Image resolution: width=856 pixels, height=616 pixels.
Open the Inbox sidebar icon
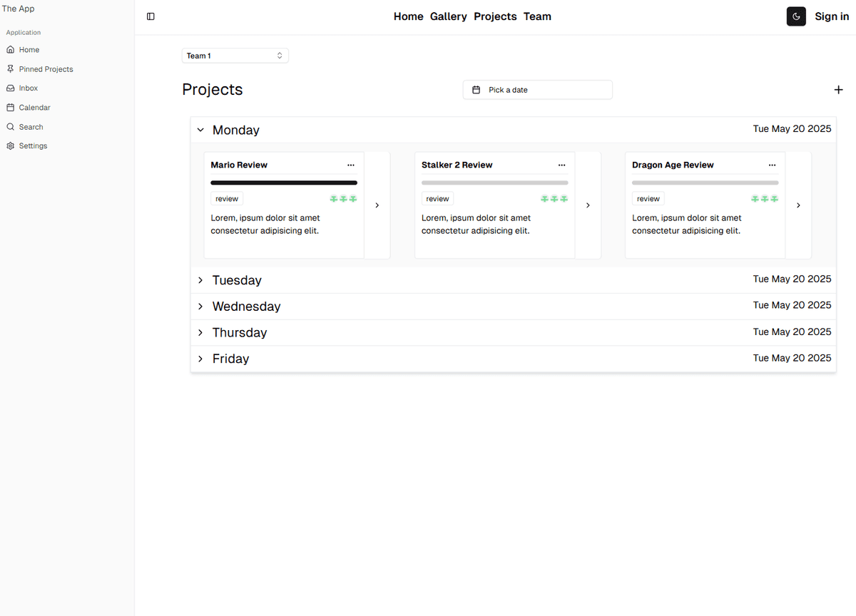click(x=11, y=88)
